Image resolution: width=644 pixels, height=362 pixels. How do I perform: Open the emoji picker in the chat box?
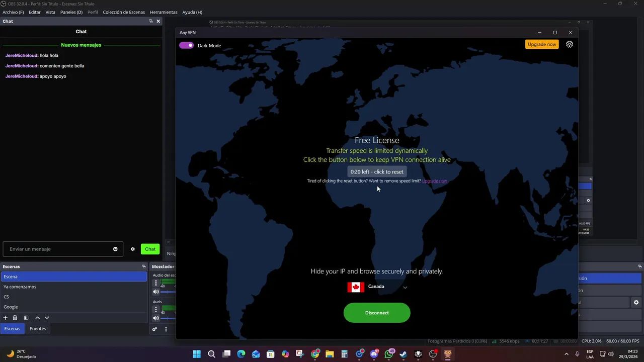115,249
